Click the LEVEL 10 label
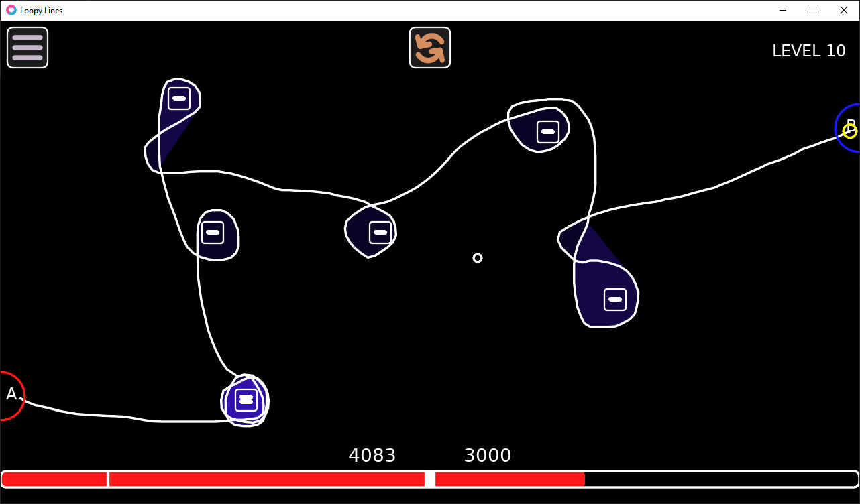860x504 pixels. (x=809, y=51)
